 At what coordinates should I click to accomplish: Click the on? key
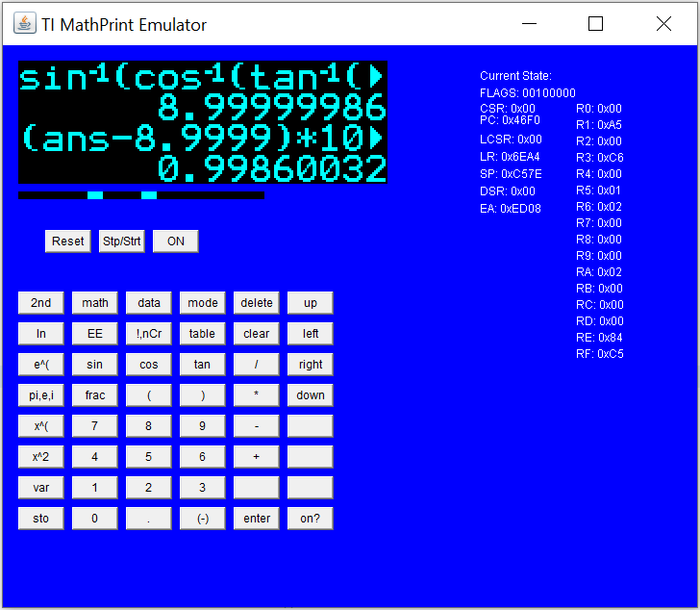tap(311, 519)
